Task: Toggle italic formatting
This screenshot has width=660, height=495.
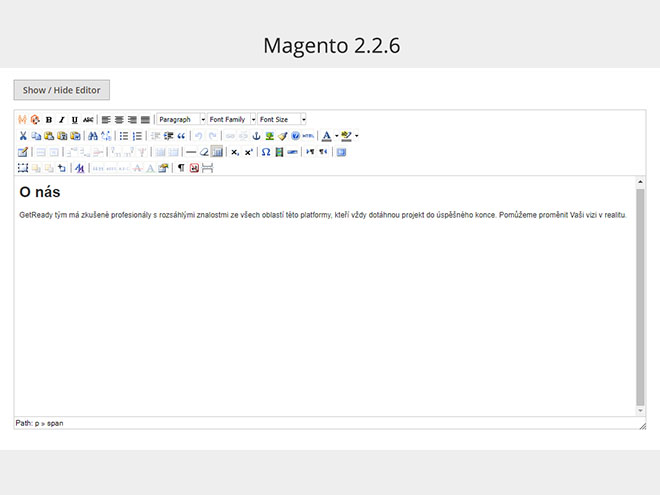Action: [62, 120]
